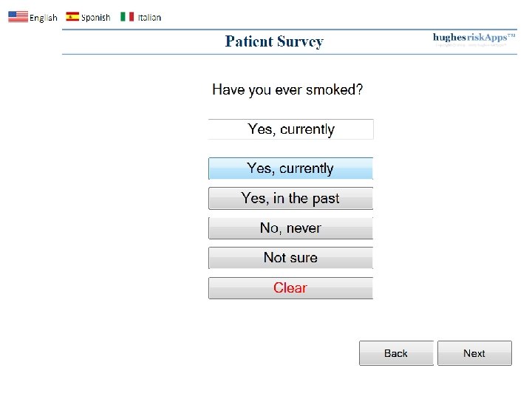Choose the Italian language label
This screenshot has height=399, width=532.
click(x=149, y=18)
